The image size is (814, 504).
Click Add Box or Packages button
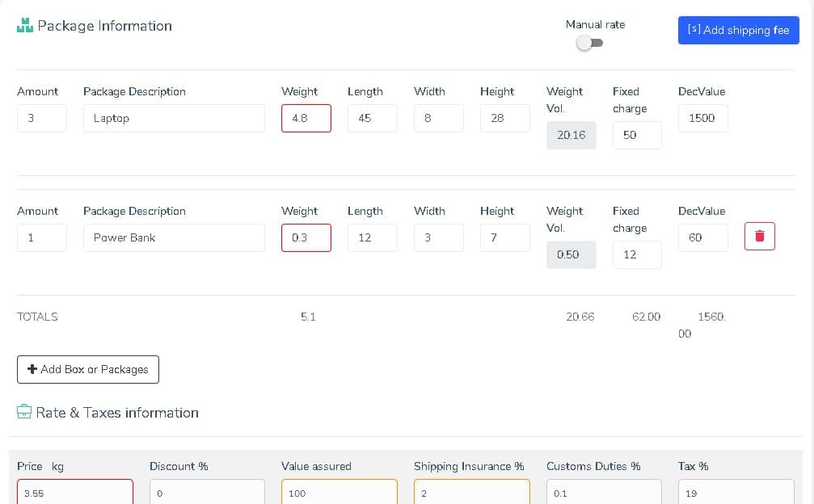click(x=88, y=369)
